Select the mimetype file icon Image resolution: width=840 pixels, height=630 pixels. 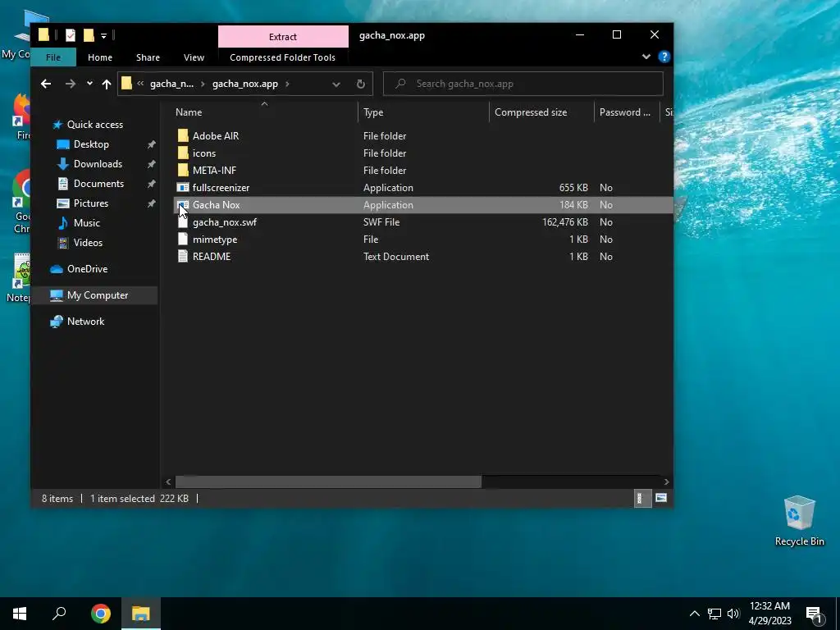coord(183,239)
